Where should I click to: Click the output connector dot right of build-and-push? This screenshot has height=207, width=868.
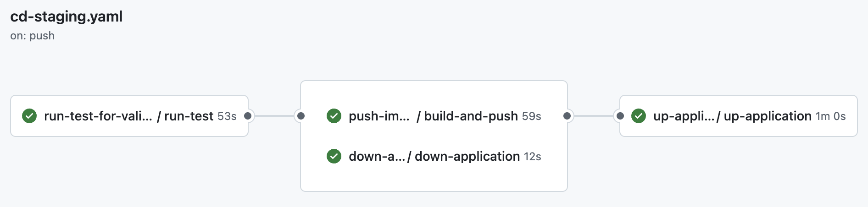coord(567,116)
